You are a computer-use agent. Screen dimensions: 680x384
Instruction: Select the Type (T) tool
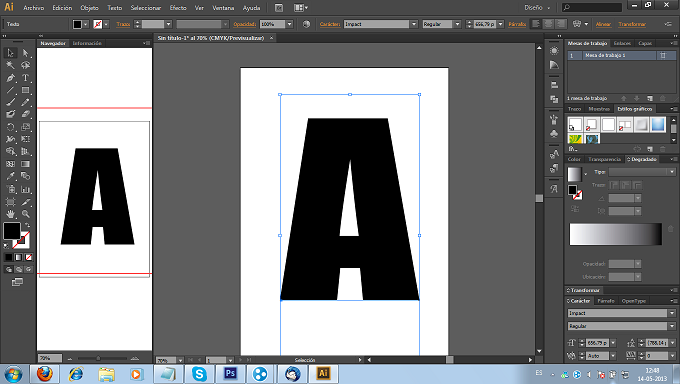[x=26, y=78]
